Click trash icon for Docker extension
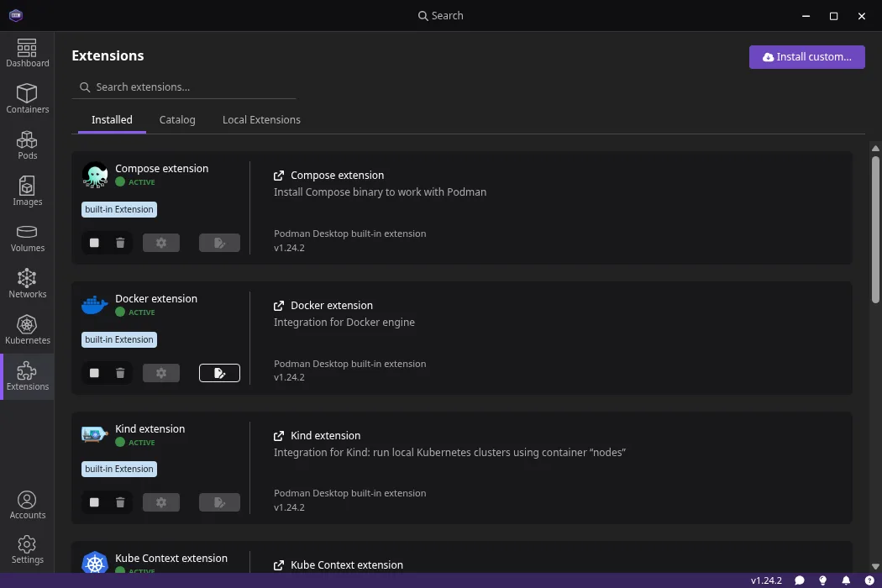This screenshot has height=588, width=882. (x=120, y=373)
